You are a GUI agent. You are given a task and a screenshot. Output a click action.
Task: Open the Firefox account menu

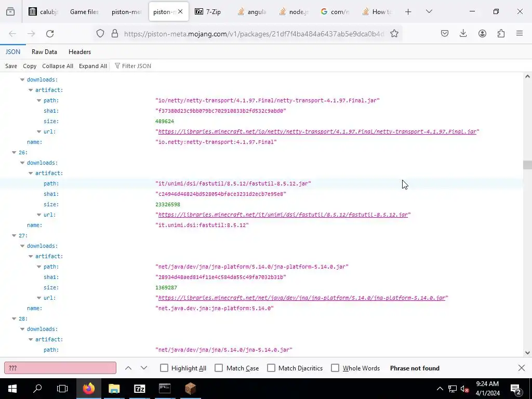click(x=482, y=34)
